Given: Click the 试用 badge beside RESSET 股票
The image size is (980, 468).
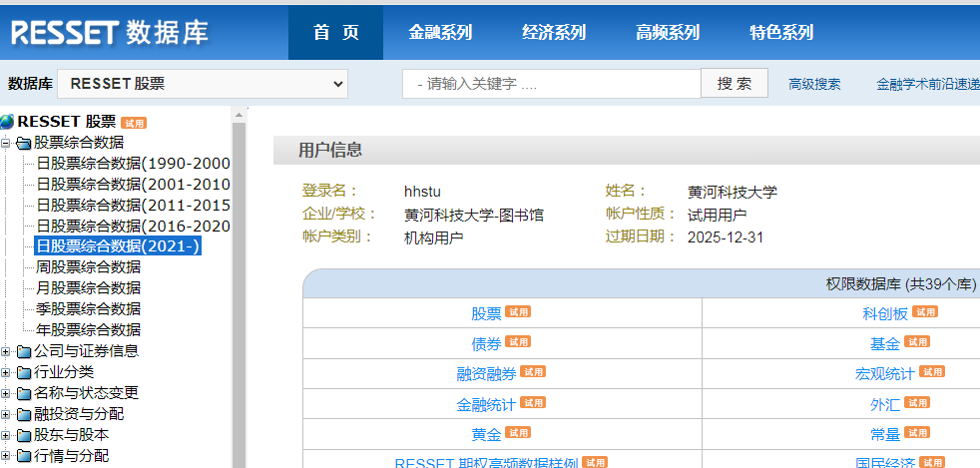Looking at the screenshot, I should pos(134,123).
